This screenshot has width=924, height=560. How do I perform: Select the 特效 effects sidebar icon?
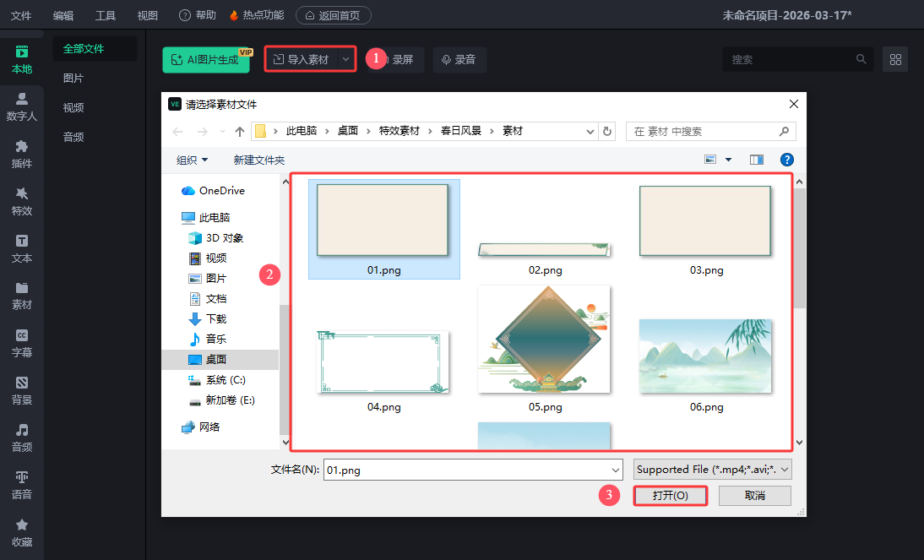(x=21, y=201)
